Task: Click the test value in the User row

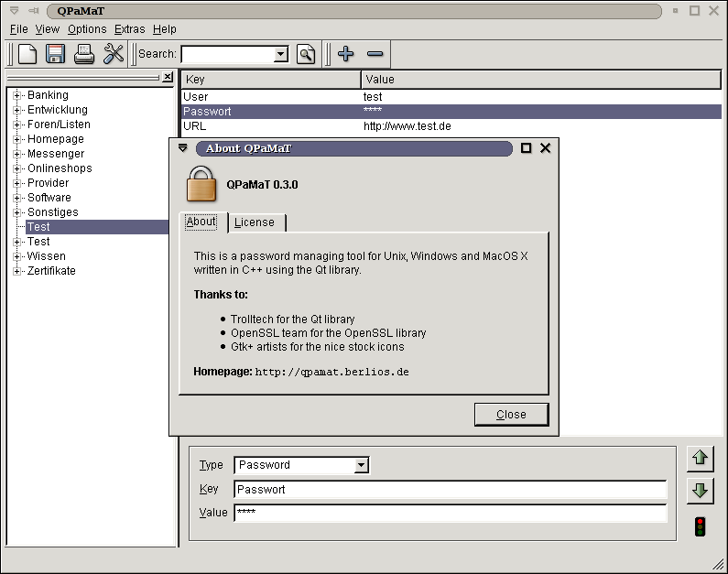Action: pos(373,97)
